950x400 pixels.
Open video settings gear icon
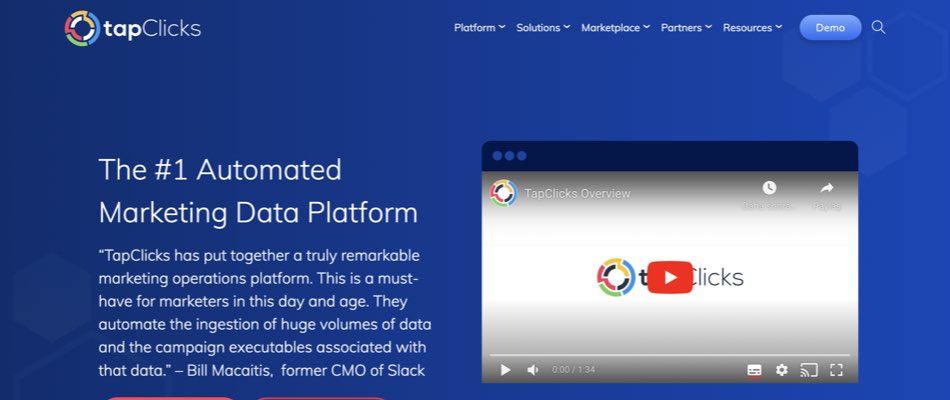(781, 370)
